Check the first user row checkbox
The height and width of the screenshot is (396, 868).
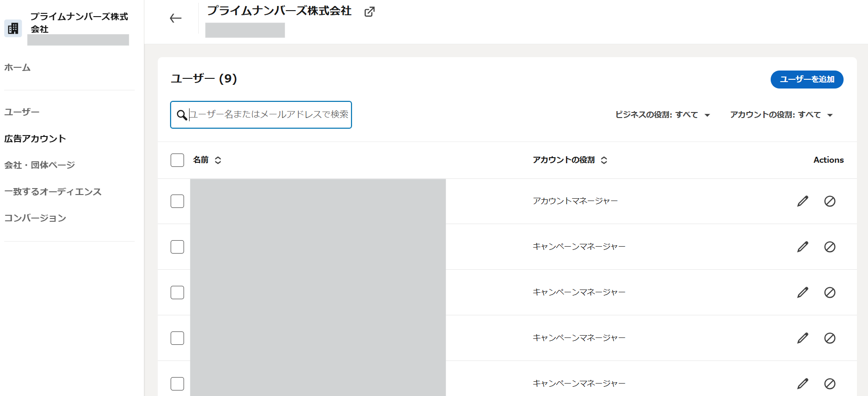[177, 201]
